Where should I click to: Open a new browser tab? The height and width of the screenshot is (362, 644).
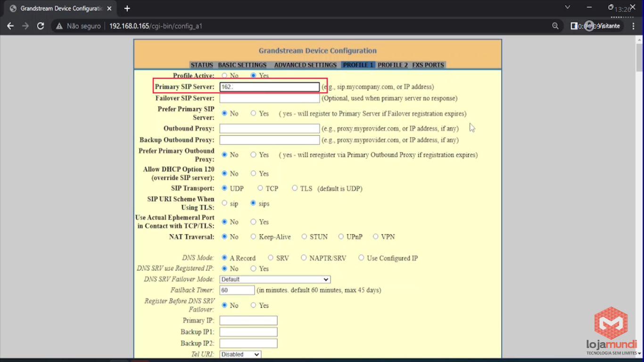[x=127, y=8]
